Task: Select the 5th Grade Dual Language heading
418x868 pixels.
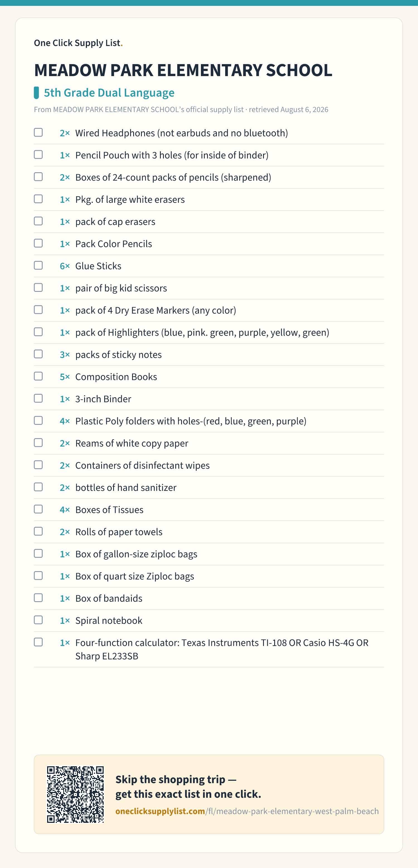Action: [x=109, y=93]
